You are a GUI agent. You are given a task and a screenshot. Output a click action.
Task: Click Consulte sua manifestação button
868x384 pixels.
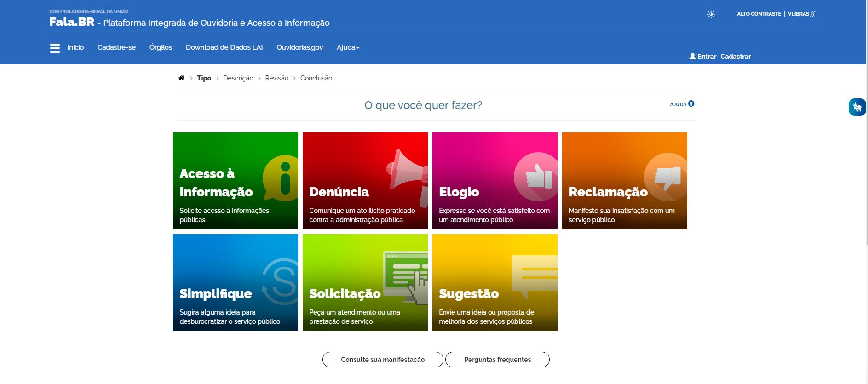coord(383,360)
